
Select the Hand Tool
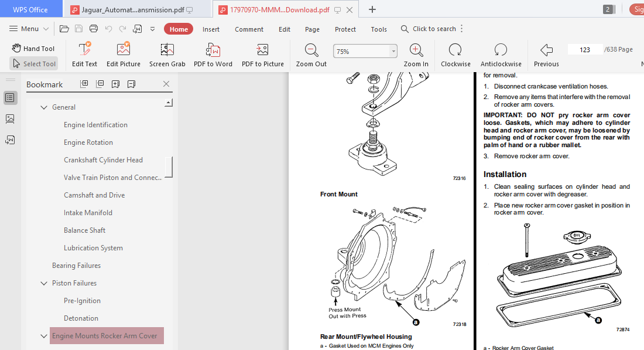(33, 49)
